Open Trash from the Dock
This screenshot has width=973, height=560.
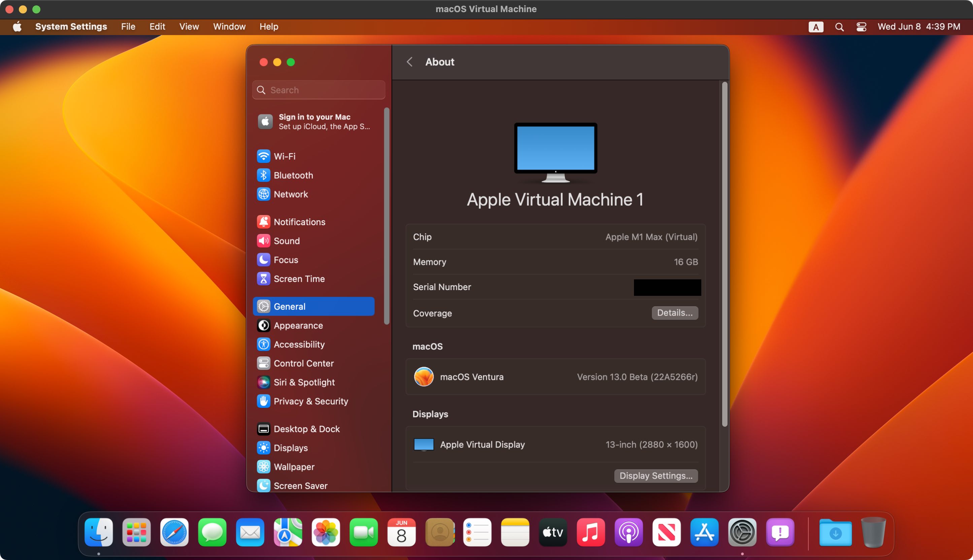(x=873, y=533)
